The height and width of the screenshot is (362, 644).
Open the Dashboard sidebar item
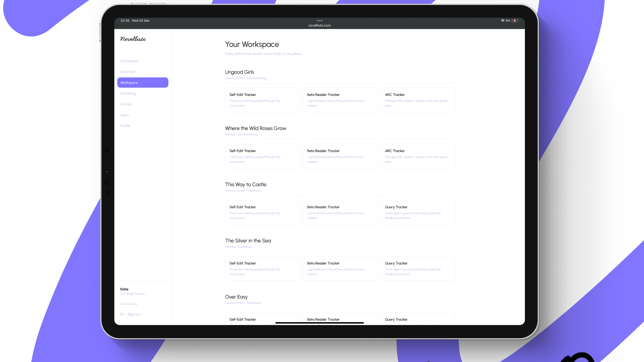pyautogui.click(x=129, y=61)
